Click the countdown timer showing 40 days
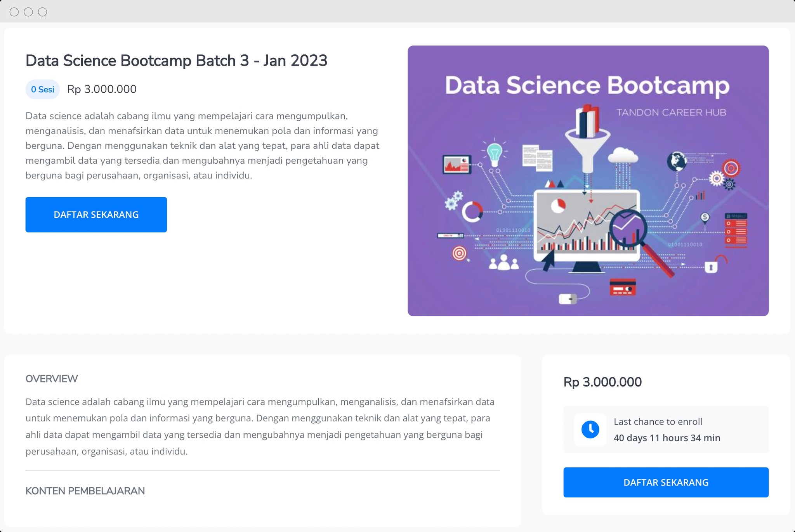 pyautogui.click(x=667, y=438)
